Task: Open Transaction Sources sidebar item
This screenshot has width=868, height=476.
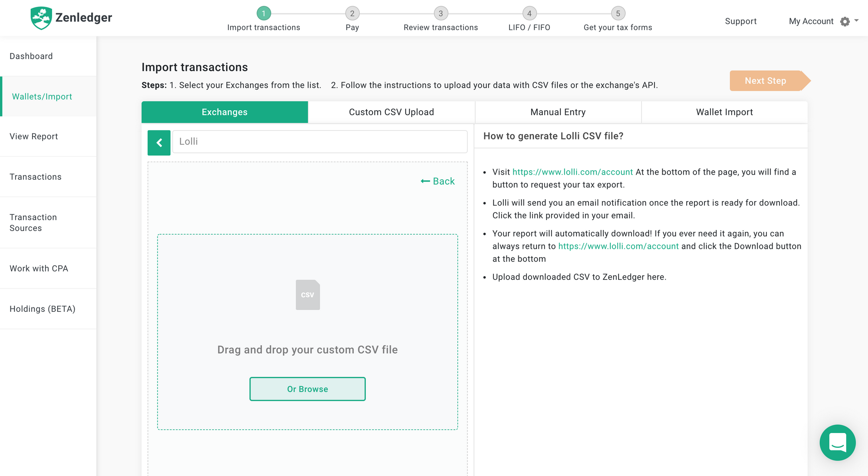Action: (x=48, y=222)
